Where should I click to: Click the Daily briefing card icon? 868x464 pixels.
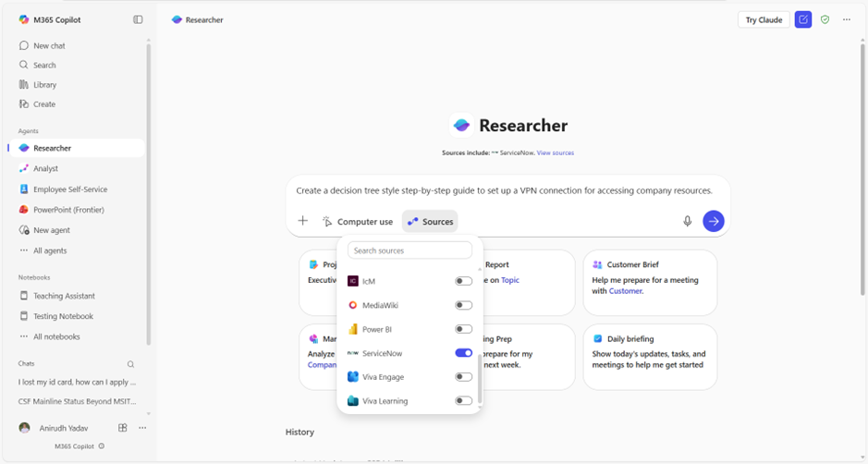tap(598, 339)
